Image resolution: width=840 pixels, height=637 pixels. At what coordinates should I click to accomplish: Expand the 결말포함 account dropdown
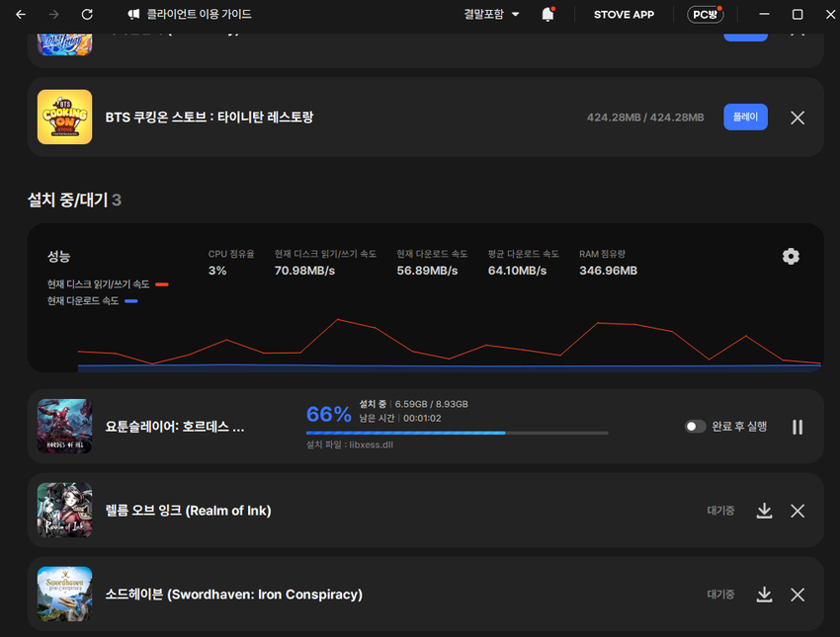coord(491,15)
